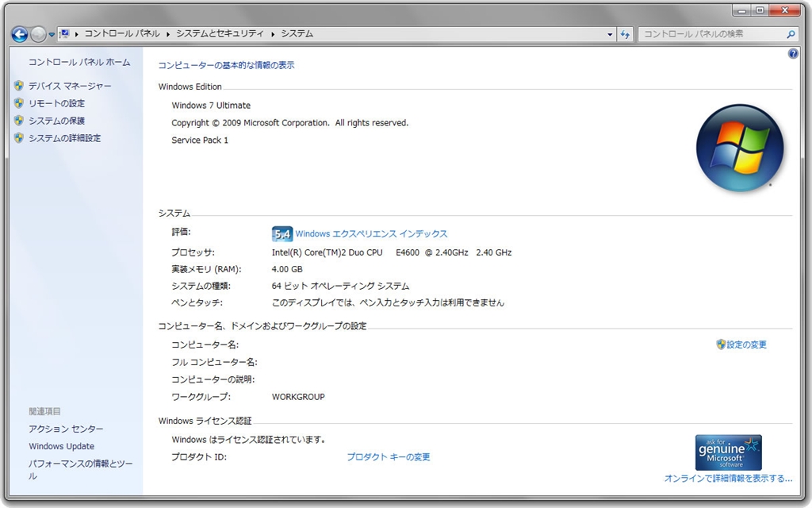
Task: Click the greyed Forward arrow button
Action: (38, 34)
